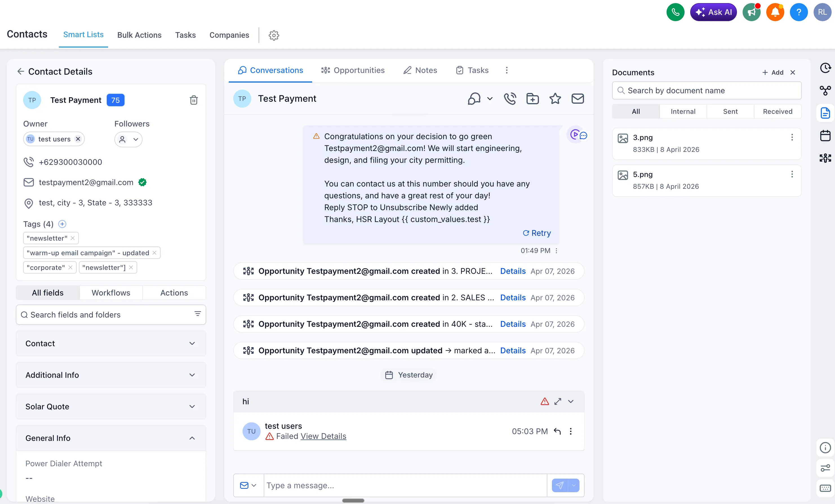Open the activity history panel on the right
This screenshot has width=835, height=504.
pos(825,68)
